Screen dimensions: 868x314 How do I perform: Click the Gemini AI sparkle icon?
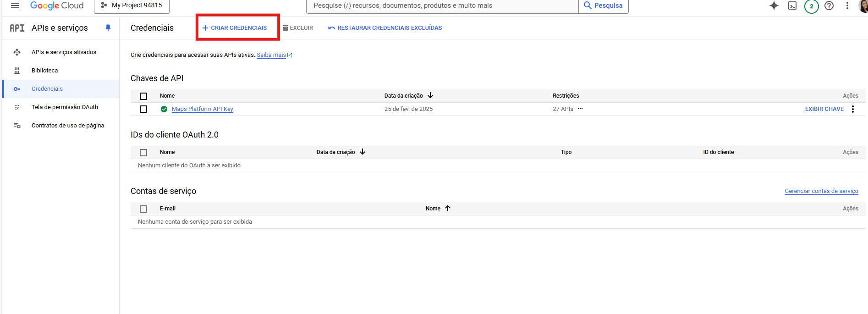click(774, 6)
